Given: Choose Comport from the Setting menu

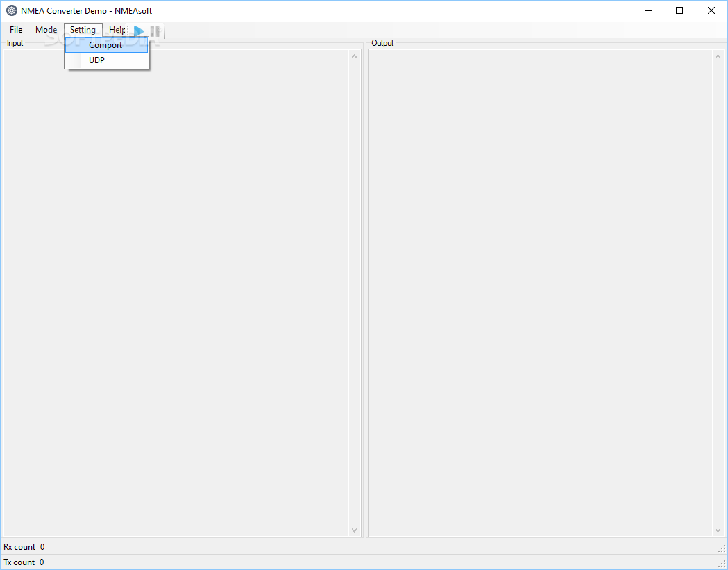Looking at the screenshot, I should pyautogui.click(x=106, y=45).
